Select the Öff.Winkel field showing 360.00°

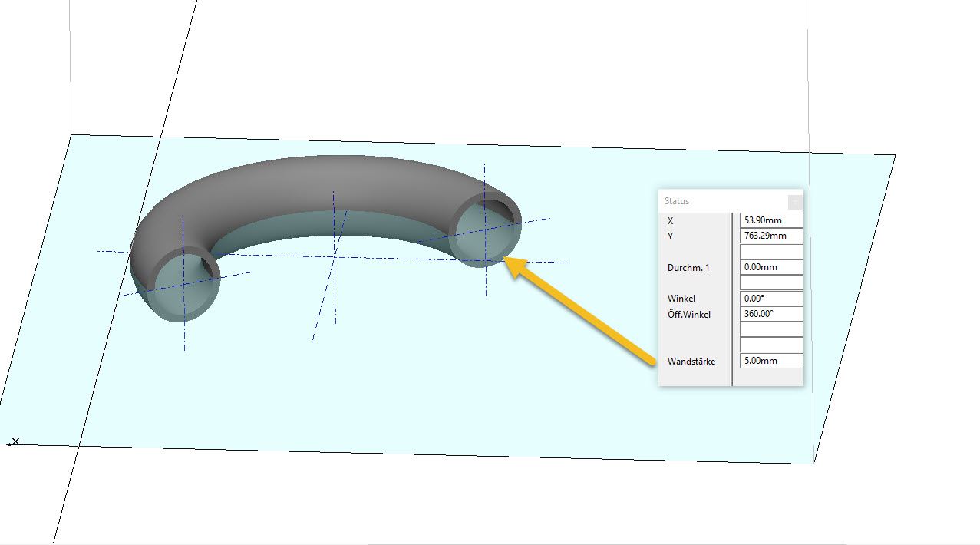tap(771, 313)
